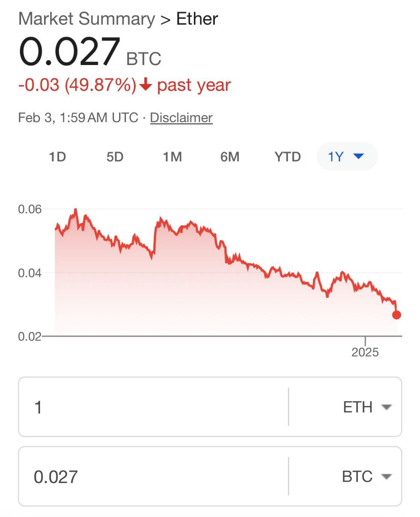420x517 pixels.
Task: Switch to the 5D time range
Action: click(115, 156)
